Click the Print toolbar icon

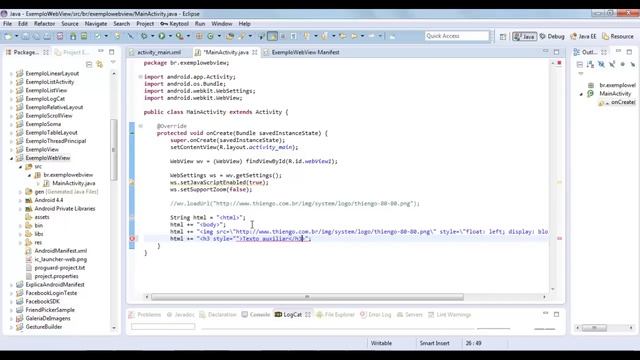(x=47, y=36)
